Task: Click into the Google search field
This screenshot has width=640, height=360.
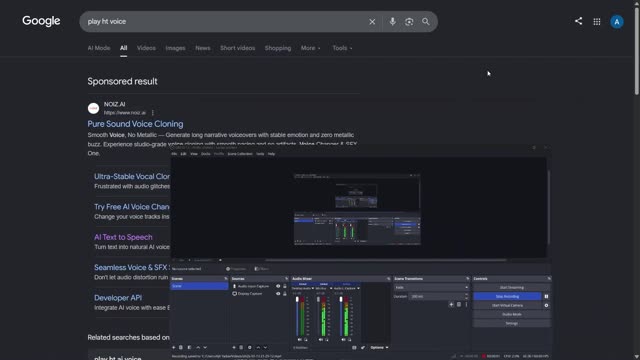Action: point(224,22)
